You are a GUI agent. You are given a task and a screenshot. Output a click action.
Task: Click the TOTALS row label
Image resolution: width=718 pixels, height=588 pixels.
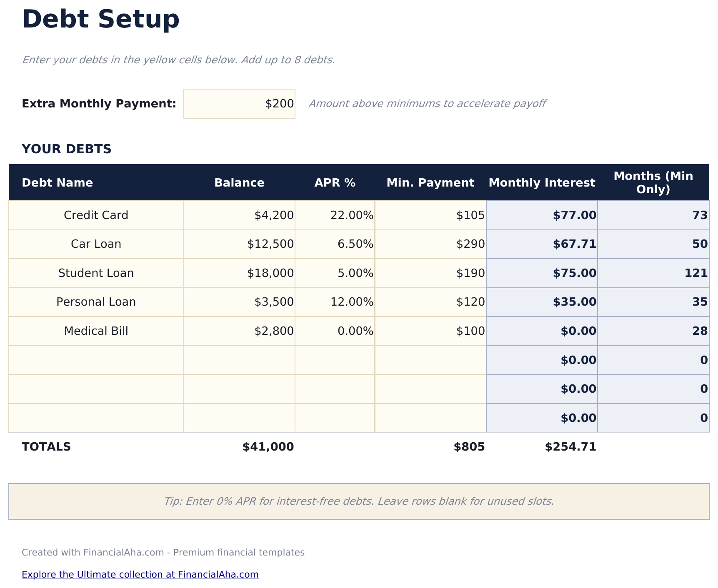46,446
